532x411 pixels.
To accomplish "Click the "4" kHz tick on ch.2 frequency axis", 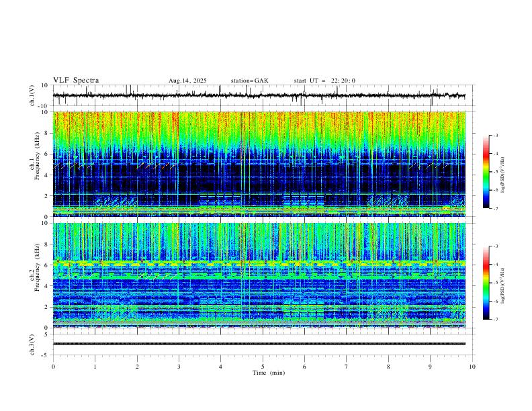I will [x=47, y=286].
